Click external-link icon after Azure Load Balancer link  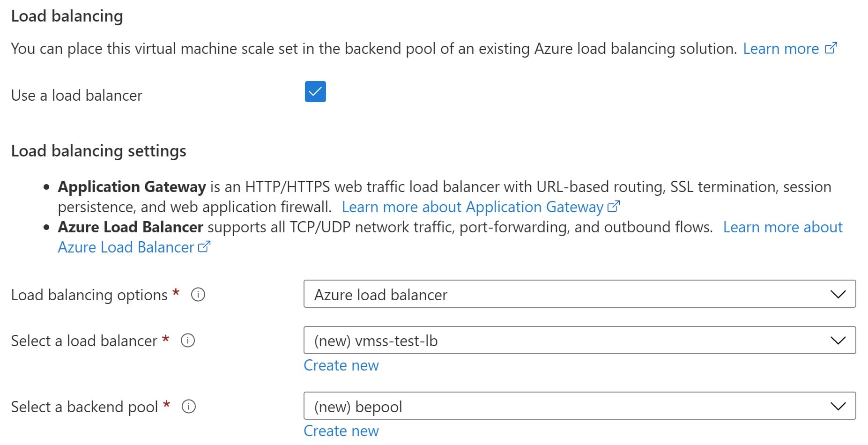(204, 247)
